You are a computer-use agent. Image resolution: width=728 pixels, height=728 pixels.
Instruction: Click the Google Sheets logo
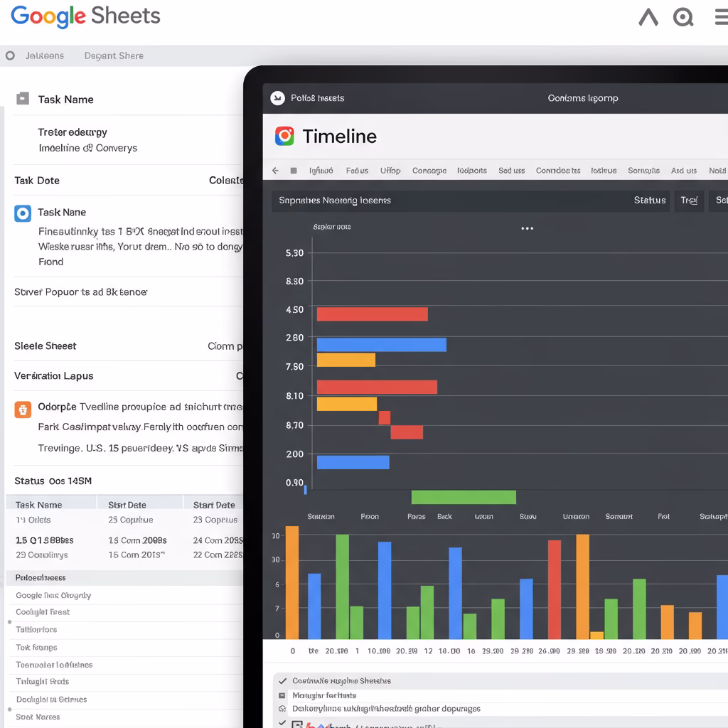pos(85,16)
